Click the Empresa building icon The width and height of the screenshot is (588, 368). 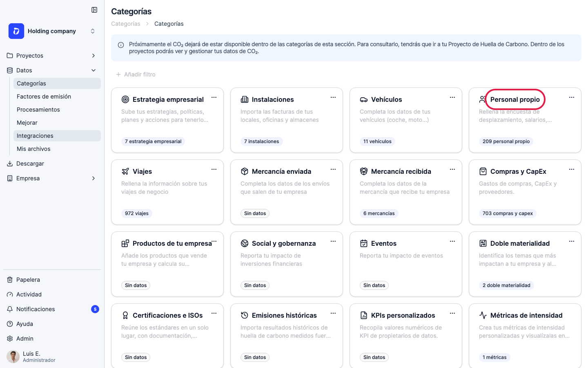click(x=10, y=178)
